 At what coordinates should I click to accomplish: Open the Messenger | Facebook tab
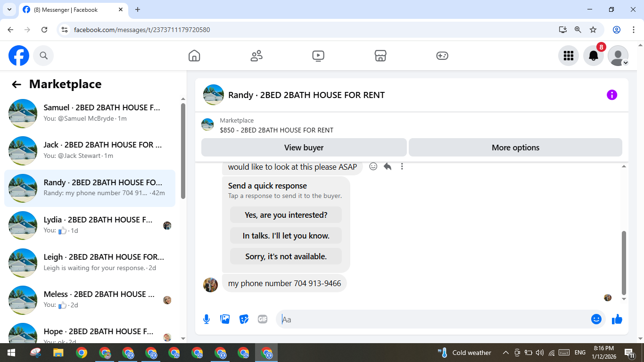(74, 9)
